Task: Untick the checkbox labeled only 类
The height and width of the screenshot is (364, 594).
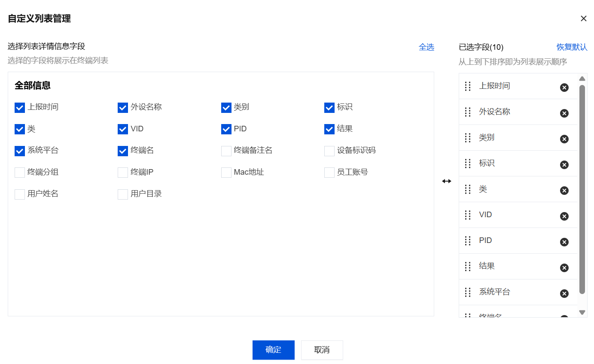Action: tap(20, 129)
